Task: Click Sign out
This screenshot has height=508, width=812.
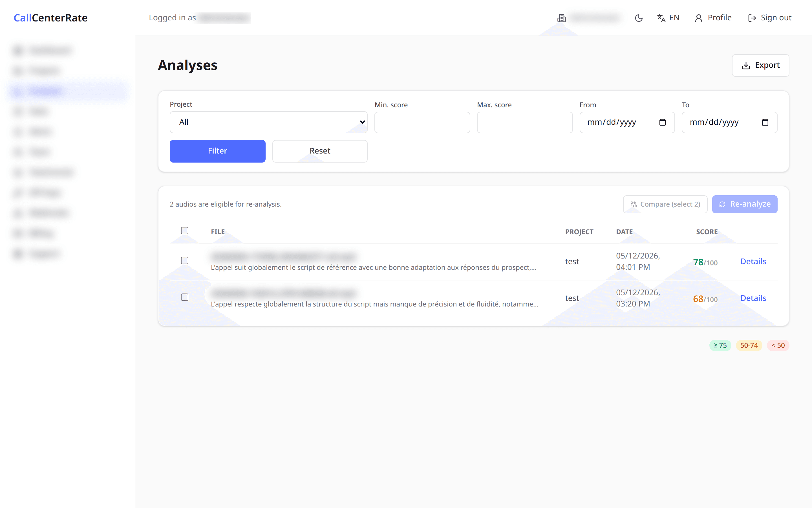Action: 769,18
